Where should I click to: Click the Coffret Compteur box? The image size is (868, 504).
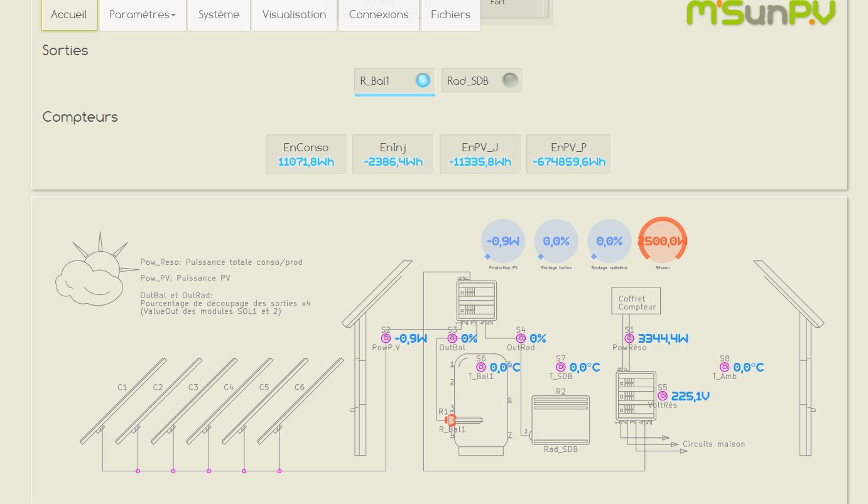(636, 301)
